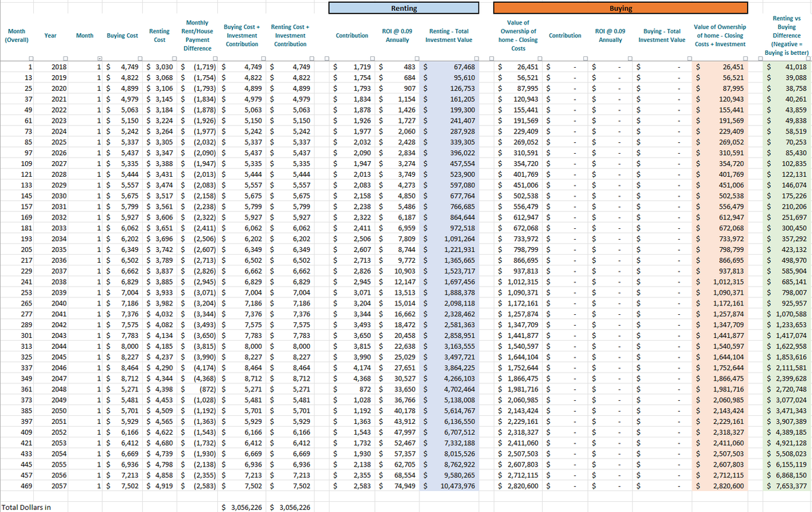Viewport: 812px width, 512px height.
Task: Open the Renting Cost column filter dropdown
Action: [x=173, y=58]
